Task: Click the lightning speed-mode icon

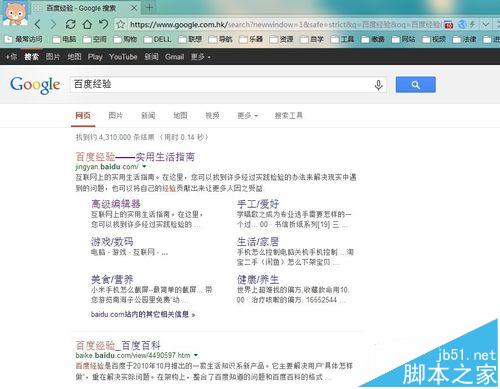Action: pos(472,24)
